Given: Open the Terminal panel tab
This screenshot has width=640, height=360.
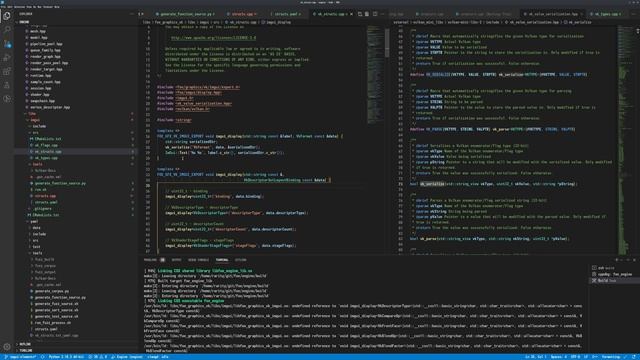Looking at the screenshot, I should pyautogui.click(x=222, y=260).
